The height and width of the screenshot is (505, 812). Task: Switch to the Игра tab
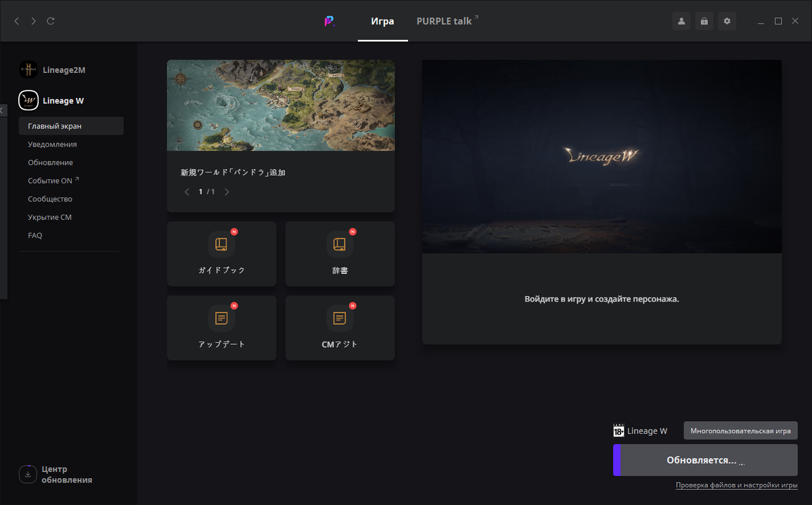click(382, 21)
